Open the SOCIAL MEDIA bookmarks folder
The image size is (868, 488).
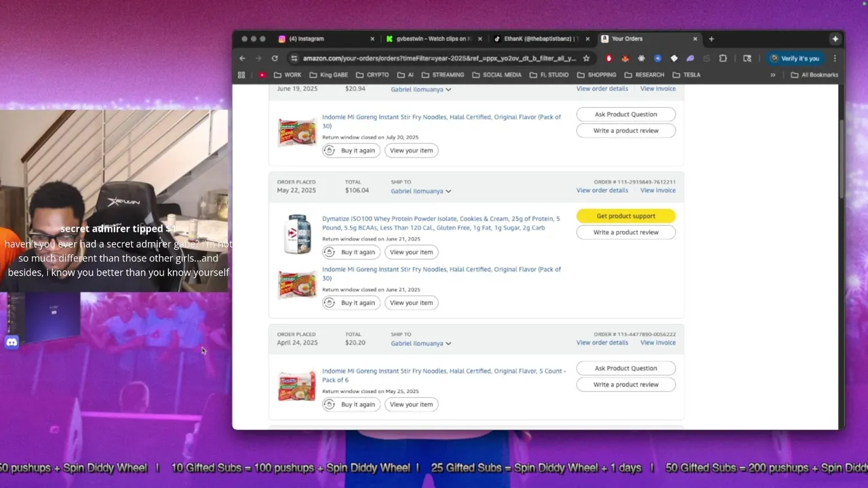[x=497, y=75]
